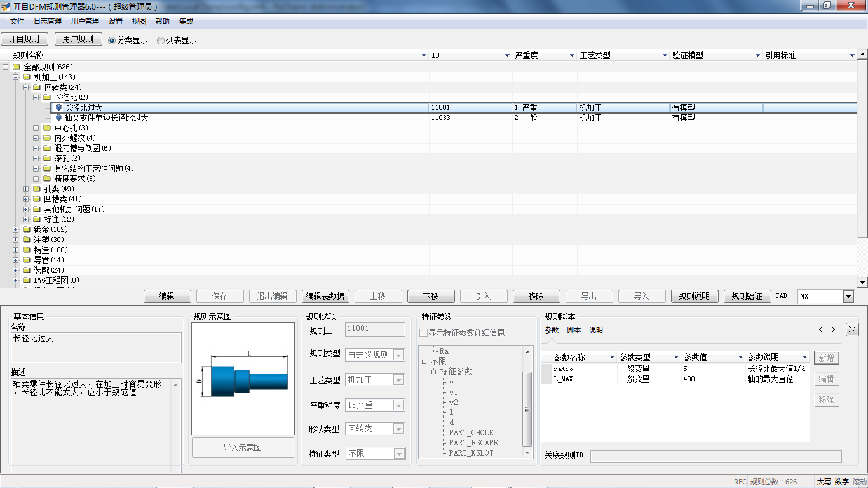Click the 导入示意图 button

242,447
